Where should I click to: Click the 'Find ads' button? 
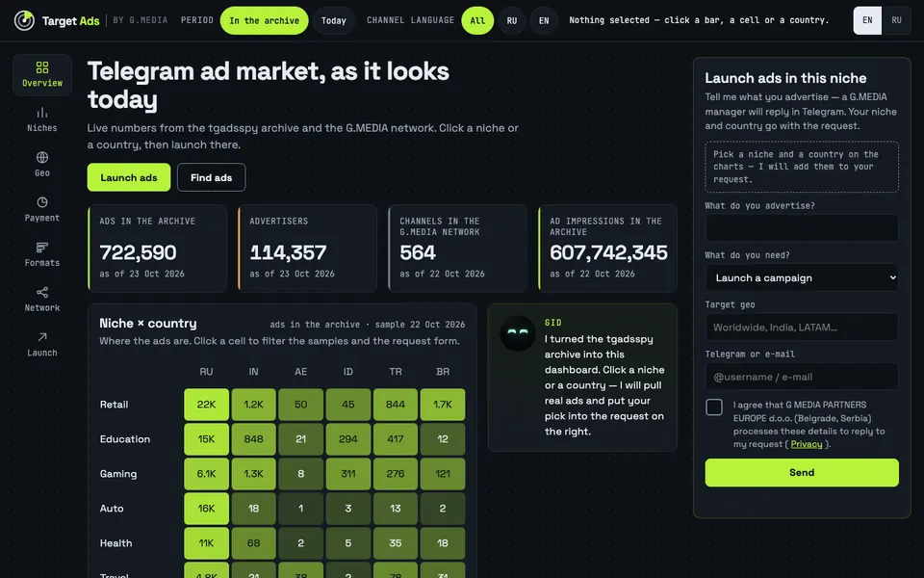[x=212, y=177]
